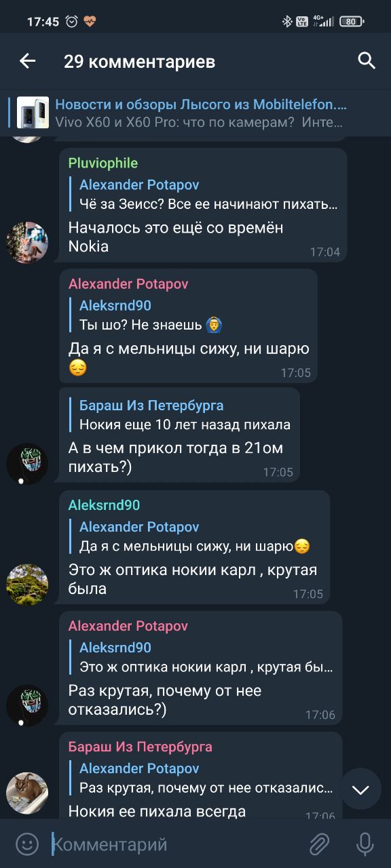The image size is (391, 868).
Task: Tap Alexander Potapov's masked avatar near 17:05
Action: [27, 464]
